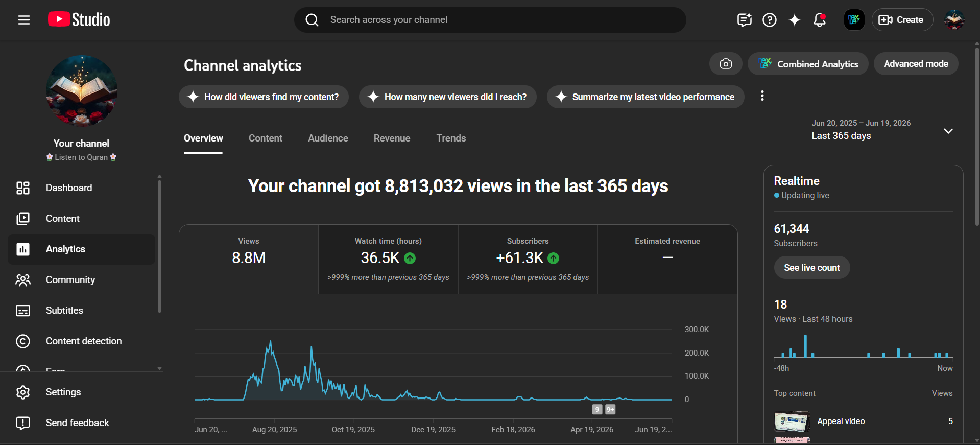Image resolution: width=980 pixels, height=445 pixels.
Task: Click the 61,344 realtime subscribers count
Action: 792,229
